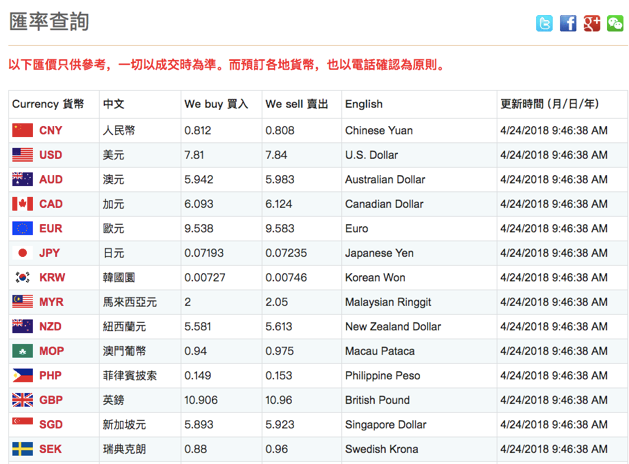
Task: Open the GBP currency link
Action: (x=51, y=400)
